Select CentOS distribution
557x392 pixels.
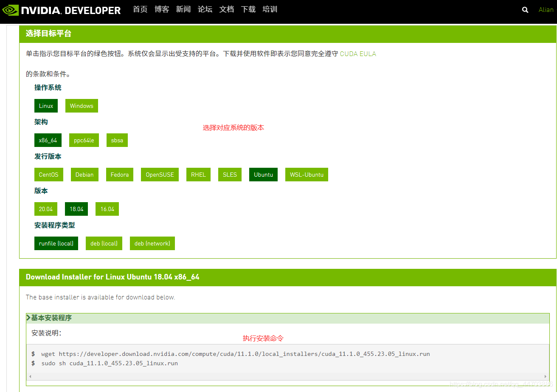(49, 175)
